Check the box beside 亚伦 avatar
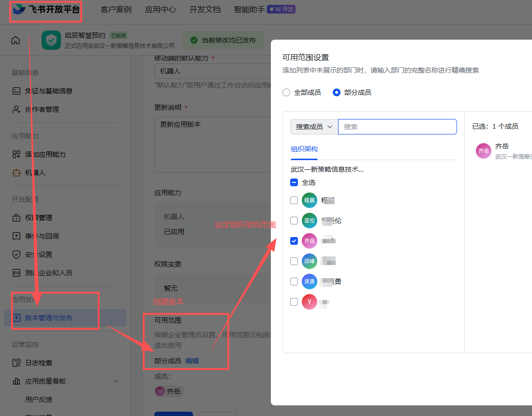532x416 pixels. [x=294, y=221]
